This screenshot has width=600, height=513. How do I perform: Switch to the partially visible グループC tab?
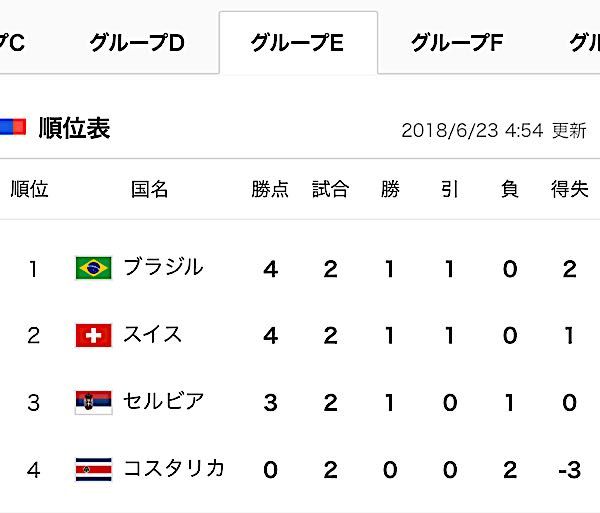pos(12,43)
